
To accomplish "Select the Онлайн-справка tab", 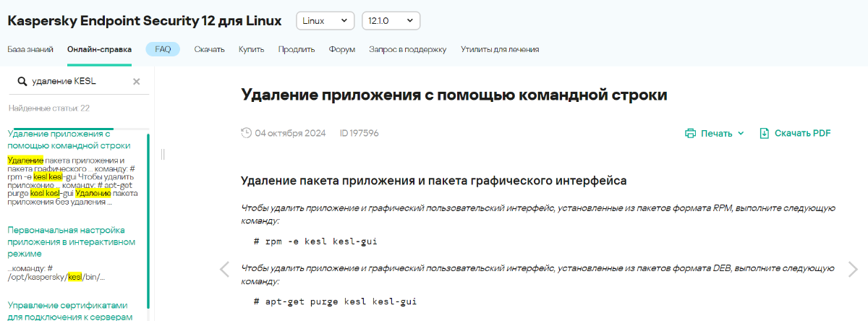I will pyautogui.click(x=99, y=49).
